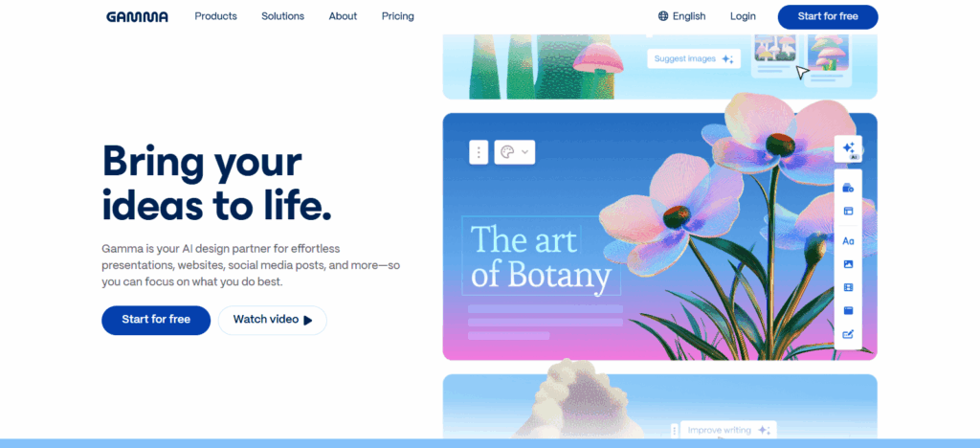Open the Solutions menu

click(282, 16)
